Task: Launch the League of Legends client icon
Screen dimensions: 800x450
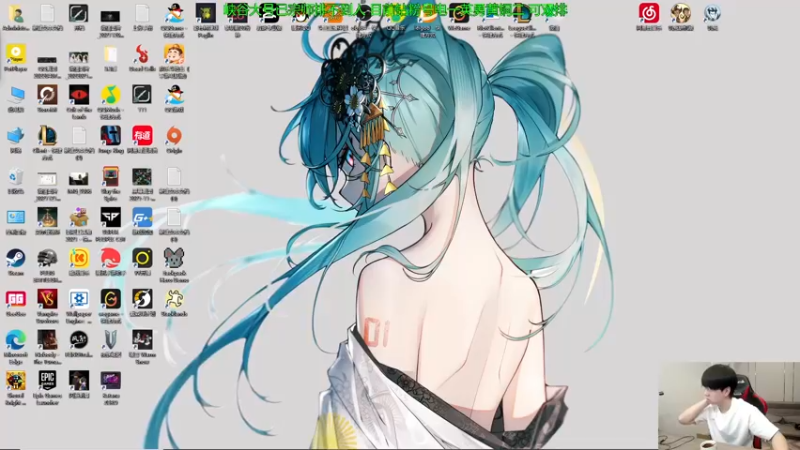Action: coord(47,136)
